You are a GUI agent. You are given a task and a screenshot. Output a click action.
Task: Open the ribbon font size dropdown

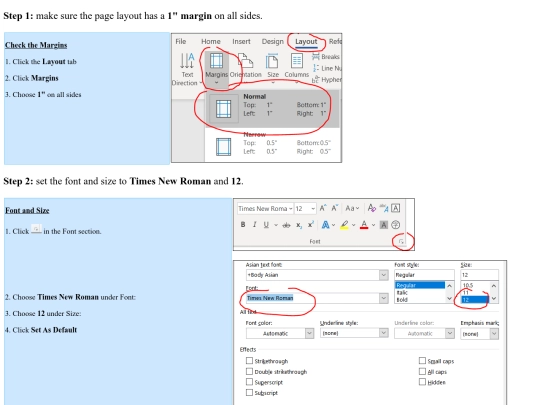click(313, 209)
